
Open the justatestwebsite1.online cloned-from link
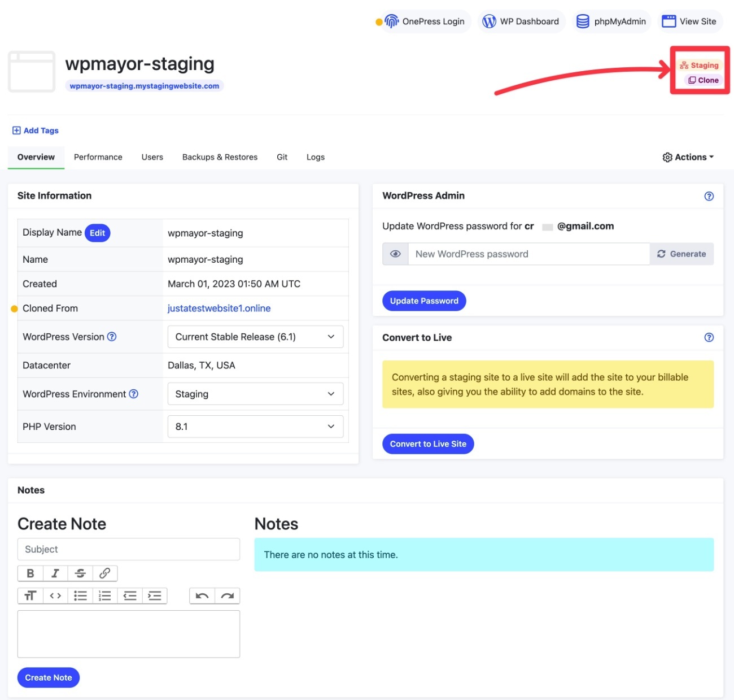coord(219,308)
